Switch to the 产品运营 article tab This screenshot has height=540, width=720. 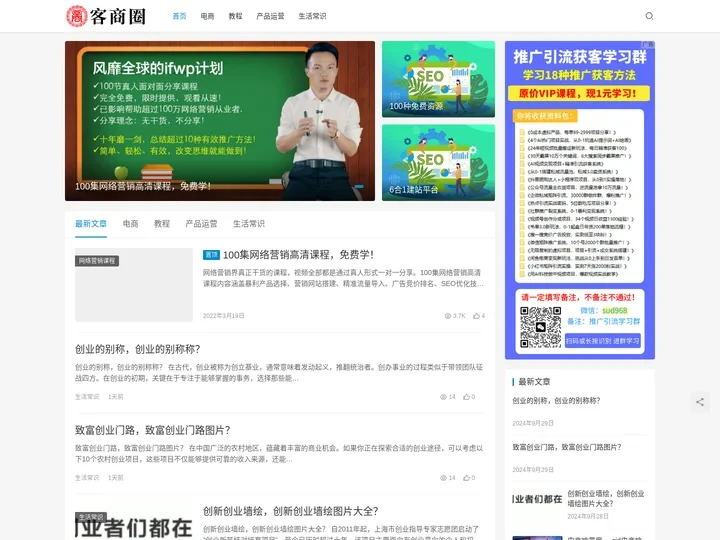[x=201, y=224]
